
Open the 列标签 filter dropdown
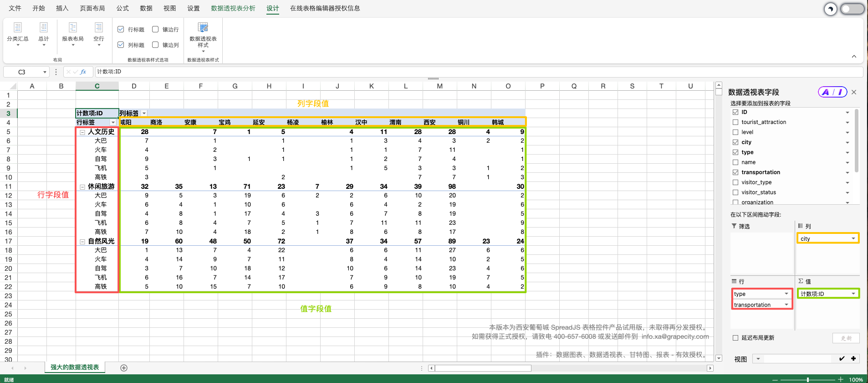pos(144,114)
